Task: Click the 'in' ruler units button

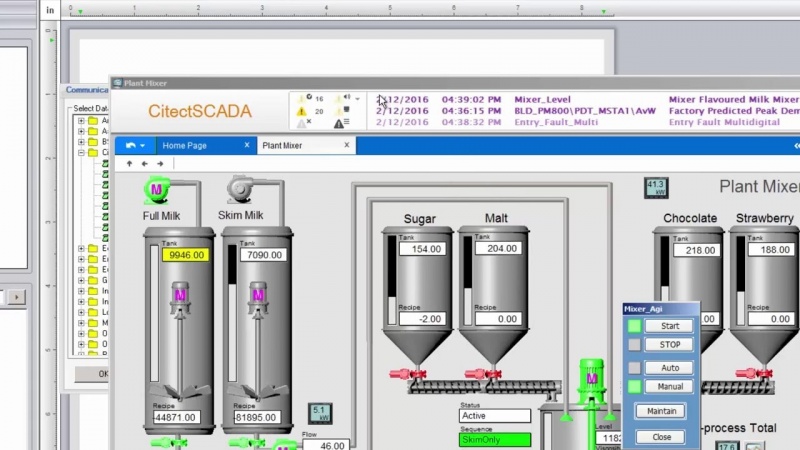Action: click(x=50, y=10)
